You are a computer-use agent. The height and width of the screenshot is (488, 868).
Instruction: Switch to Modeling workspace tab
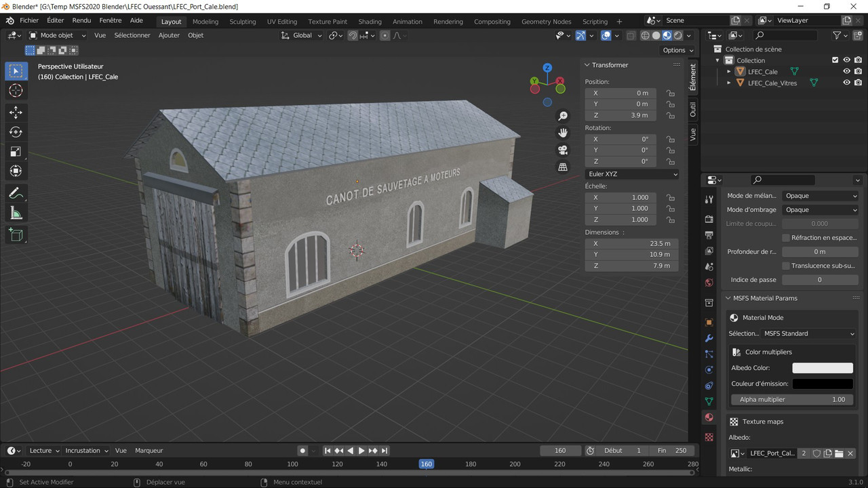[x=205, y=22]
